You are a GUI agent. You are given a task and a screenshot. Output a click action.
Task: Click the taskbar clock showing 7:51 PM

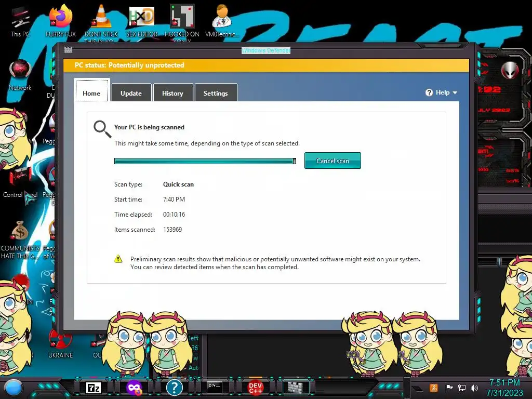tap(504, 388)
